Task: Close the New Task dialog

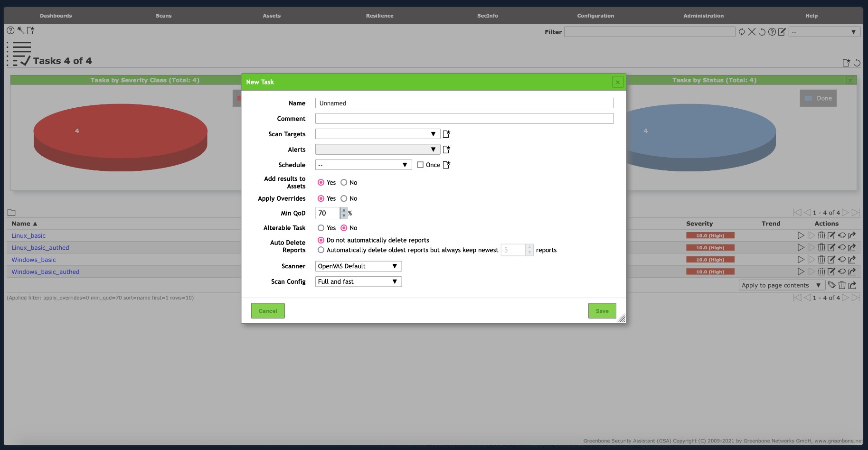Action: point(618,82)
